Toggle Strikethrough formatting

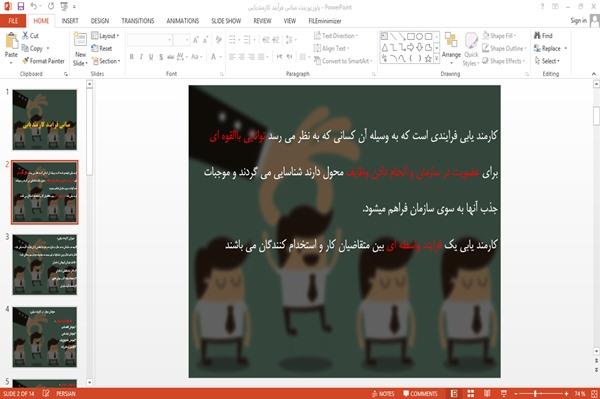[171, 57]
